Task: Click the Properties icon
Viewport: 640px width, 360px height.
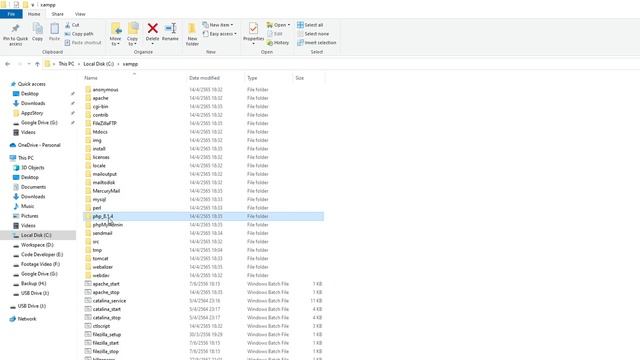Action: (x=253, y=28)
